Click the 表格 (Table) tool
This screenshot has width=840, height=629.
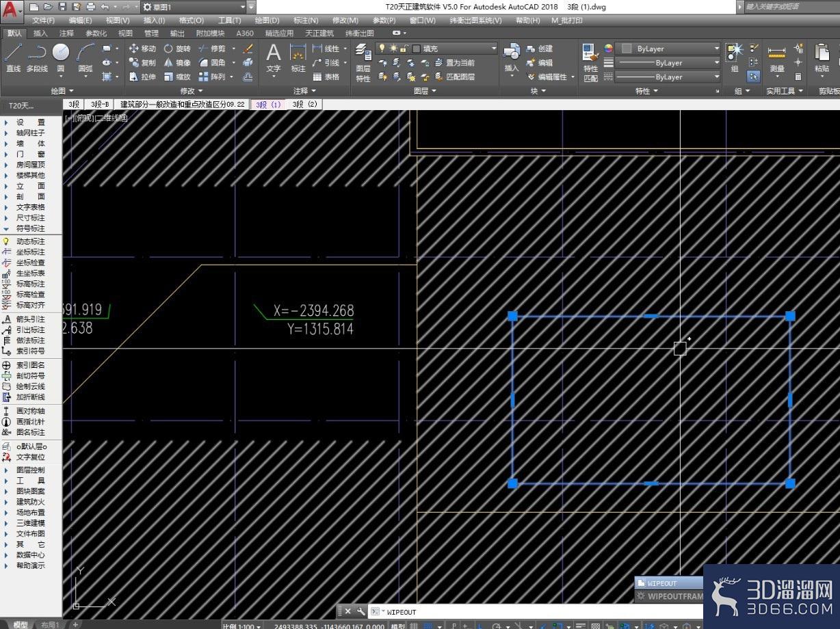326,77
